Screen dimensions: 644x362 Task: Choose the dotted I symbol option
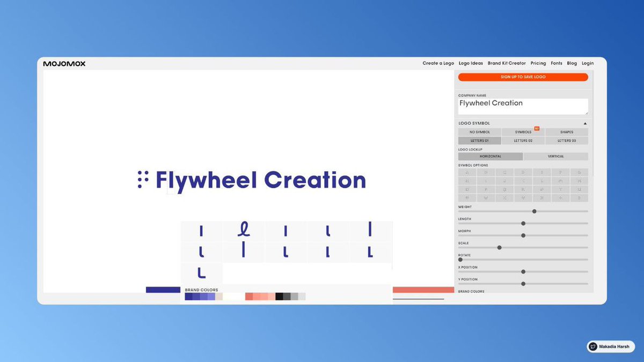click(x=486, y=181)
